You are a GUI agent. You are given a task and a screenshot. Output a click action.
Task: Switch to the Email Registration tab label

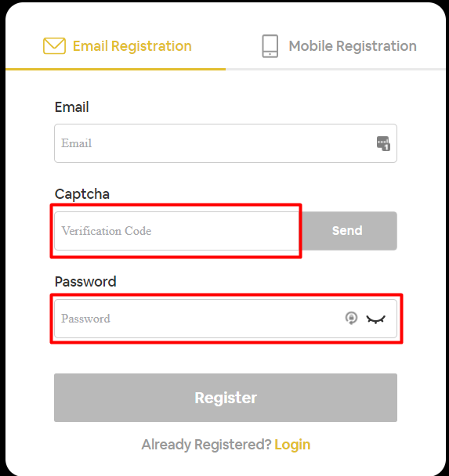[x=132, y=46]
